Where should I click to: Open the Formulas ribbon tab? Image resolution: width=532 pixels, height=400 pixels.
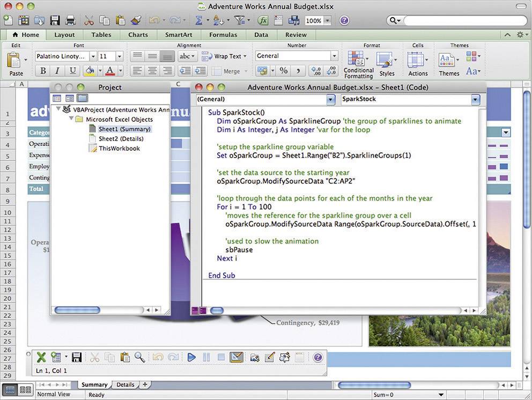pos(223,35)
